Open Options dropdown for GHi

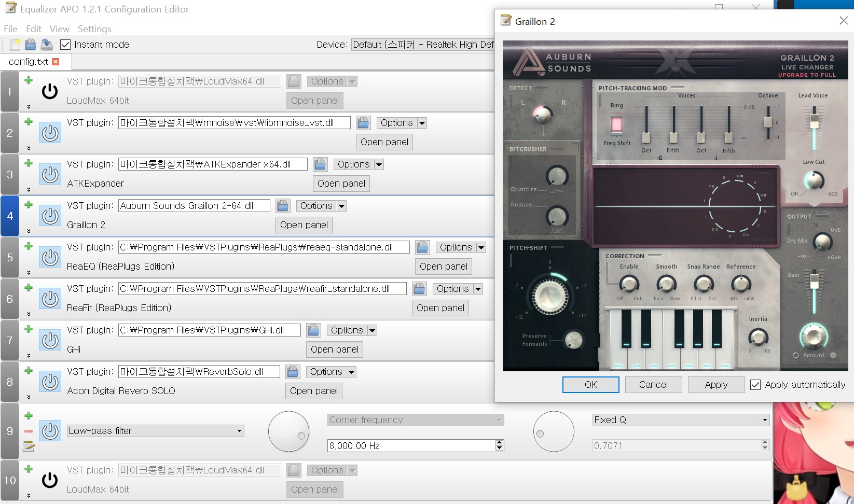352,330
